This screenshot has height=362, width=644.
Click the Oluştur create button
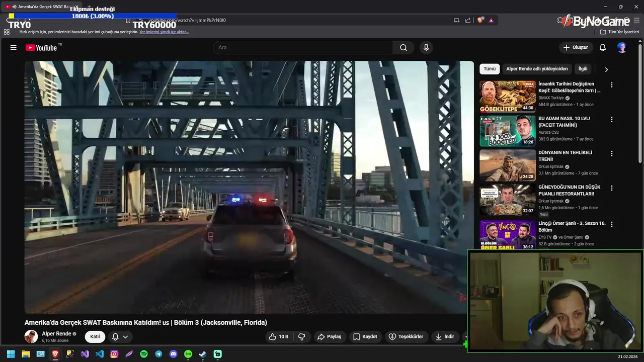576,48
